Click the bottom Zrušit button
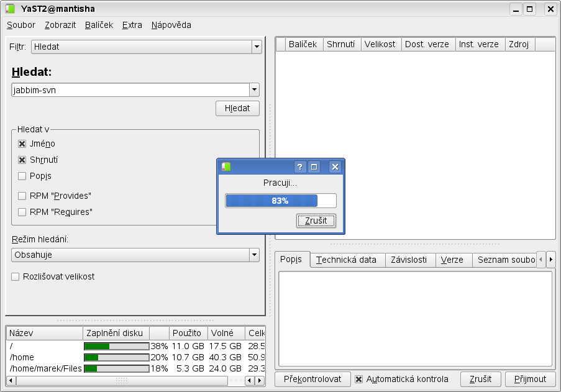The height and width of the screenshot is (392, 561). (480, 379)
